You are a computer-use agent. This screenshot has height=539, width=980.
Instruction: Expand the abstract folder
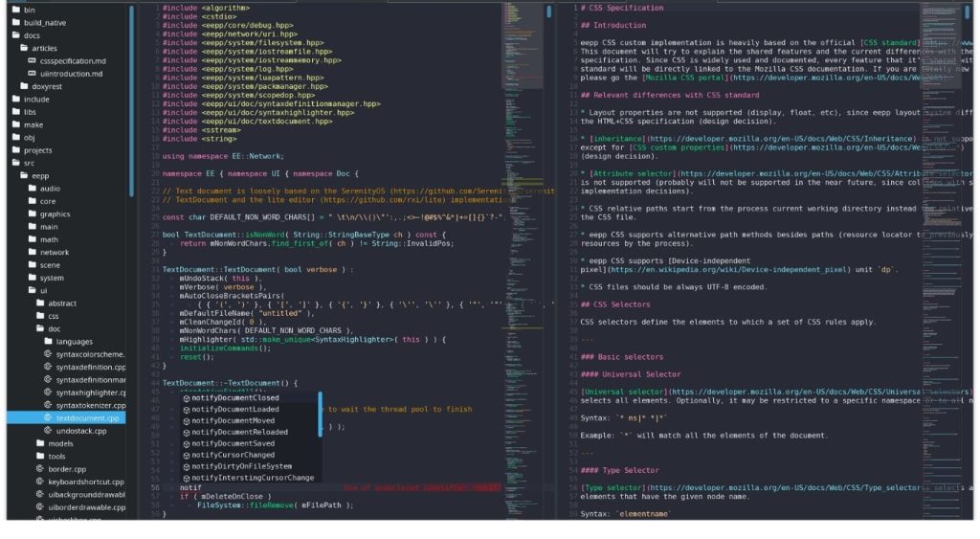tap(40, 303)
